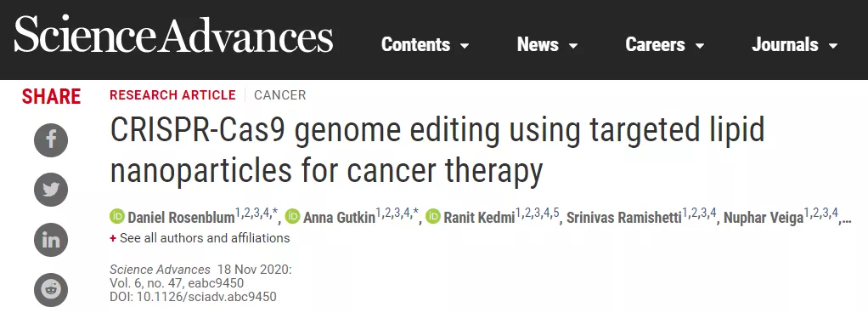This screenshot has width=868, height=313.
Task: Open author Srinivas Ramishetti's name link
Action: click(624, 218)
